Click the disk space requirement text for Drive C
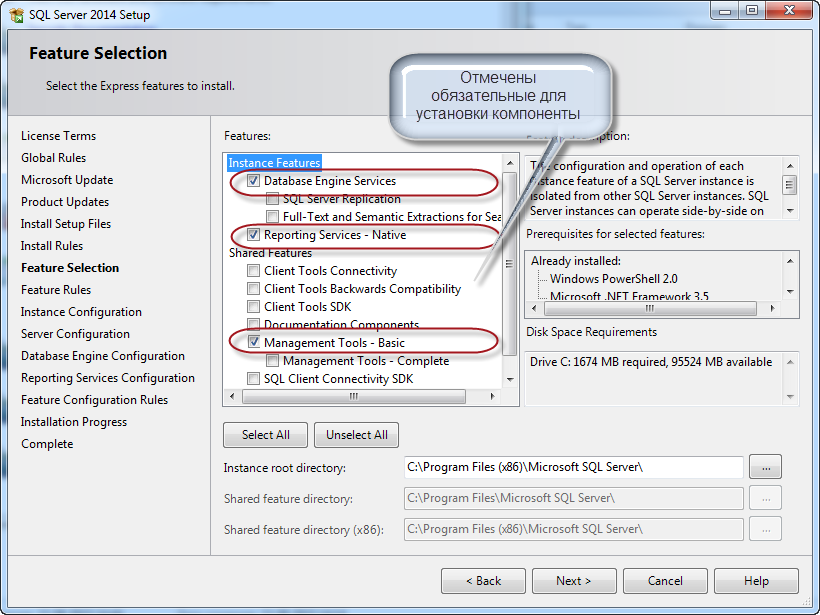 (x=651, y=362)
